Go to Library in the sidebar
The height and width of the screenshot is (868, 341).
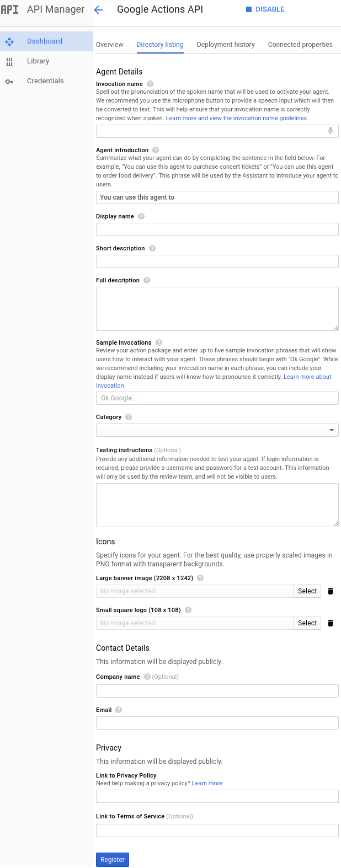click(46, 61)
